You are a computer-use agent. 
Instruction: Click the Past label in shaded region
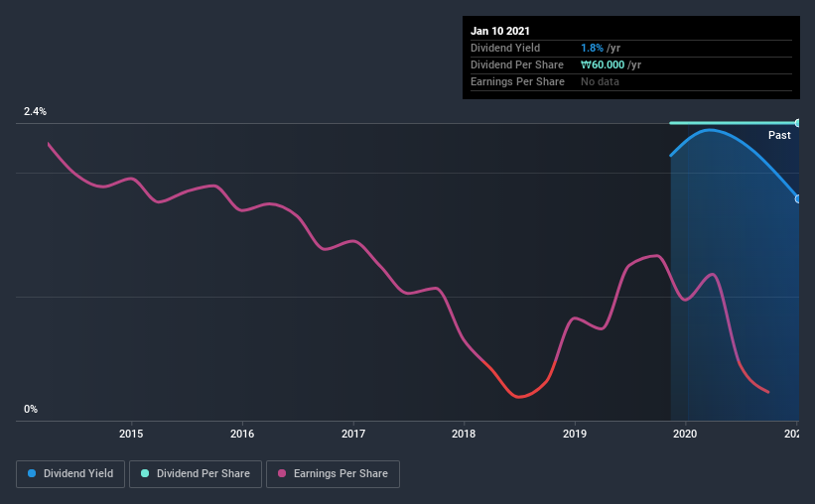(779, 135)
